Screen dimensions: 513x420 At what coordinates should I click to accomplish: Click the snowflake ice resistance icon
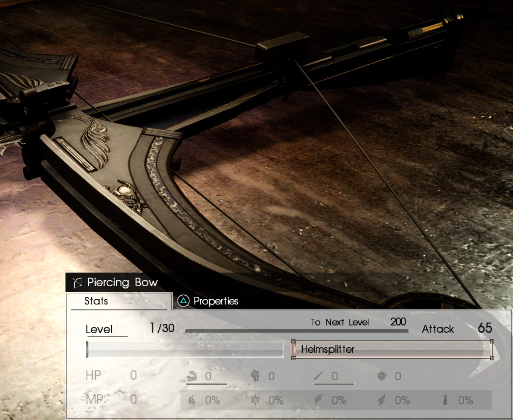(255, 401)
